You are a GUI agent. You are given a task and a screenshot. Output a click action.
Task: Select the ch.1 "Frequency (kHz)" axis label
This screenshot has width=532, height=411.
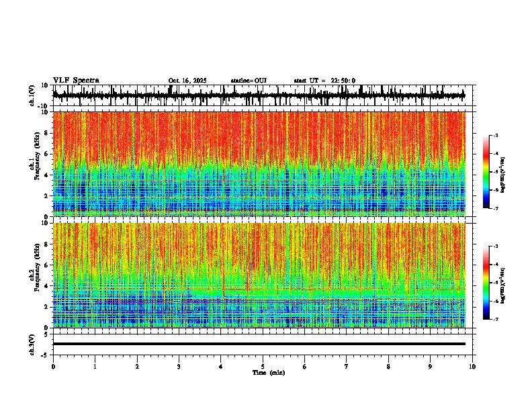click(x=37, y=156)
